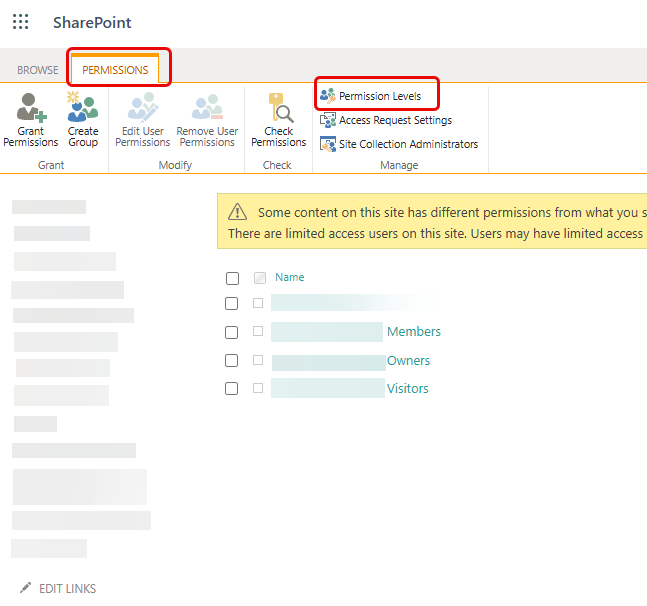Open Site Collection Administrators
Screen dimensions: 647x606
pyautogui.click(x=399, y=144)
